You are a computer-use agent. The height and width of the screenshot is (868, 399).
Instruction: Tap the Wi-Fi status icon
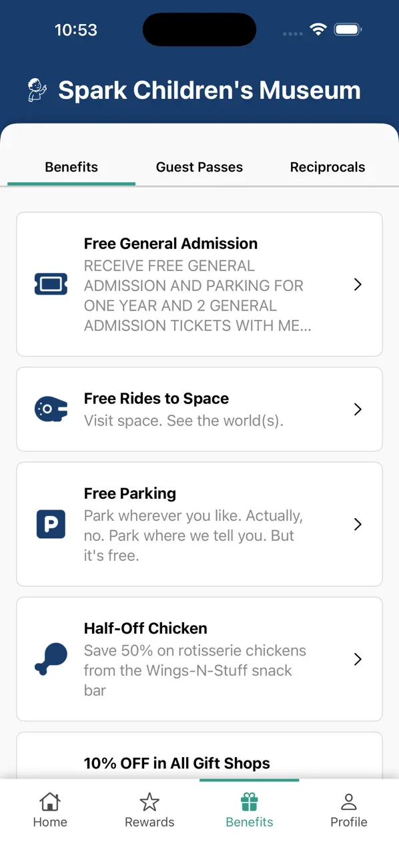[318, 29]
